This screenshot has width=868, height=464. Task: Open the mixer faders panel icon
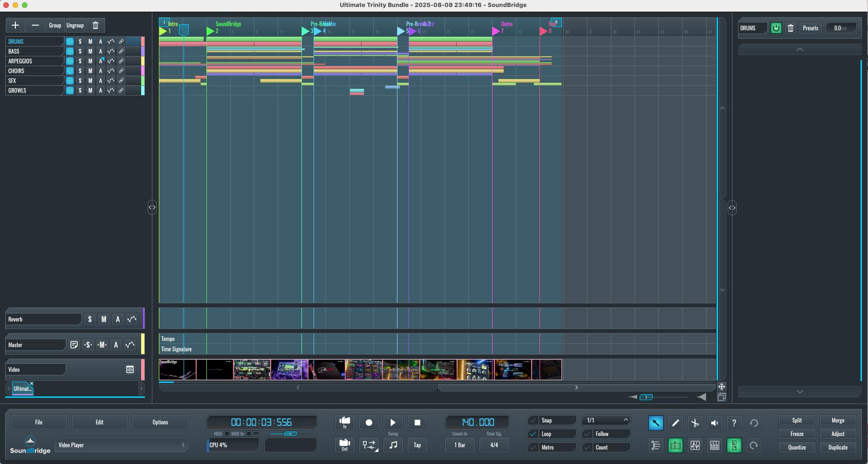(x=714, y=446)
